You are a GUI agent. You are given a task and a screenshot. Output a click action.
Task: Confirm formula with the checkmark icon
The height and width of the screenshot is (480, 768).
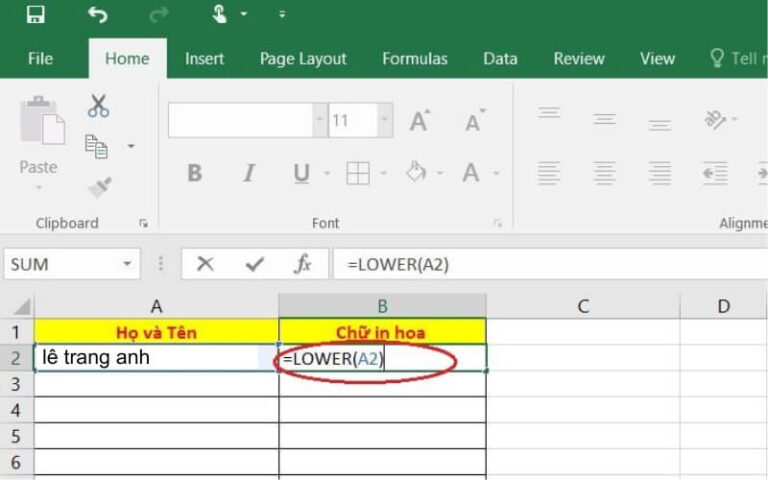coord(255,264)
